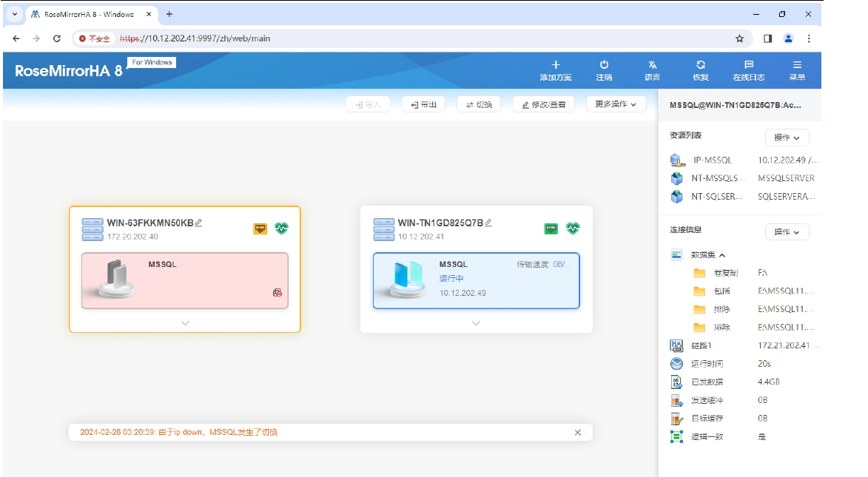Open the 在线日志 online log

click(749, 70)
